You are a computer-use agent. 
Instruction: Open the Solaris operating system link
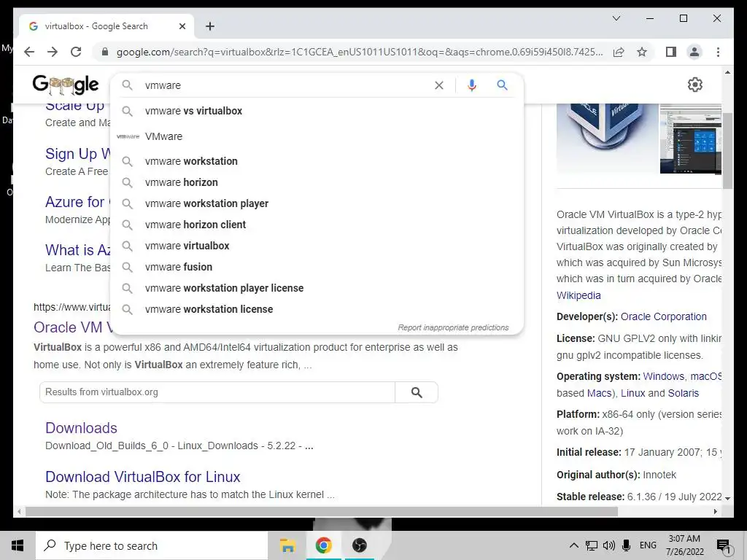[x=683, y=393]
